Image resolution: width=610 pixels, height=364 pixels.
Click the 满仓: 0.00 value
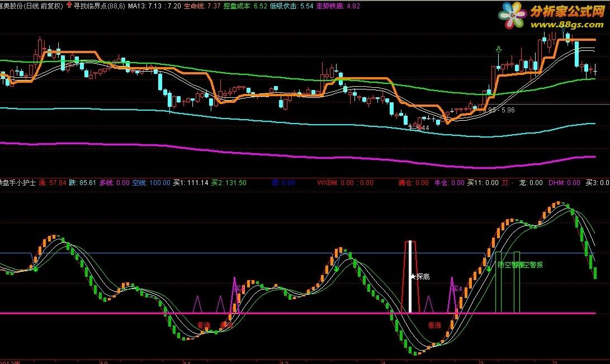pyautogui.click(x=414, y=182)
